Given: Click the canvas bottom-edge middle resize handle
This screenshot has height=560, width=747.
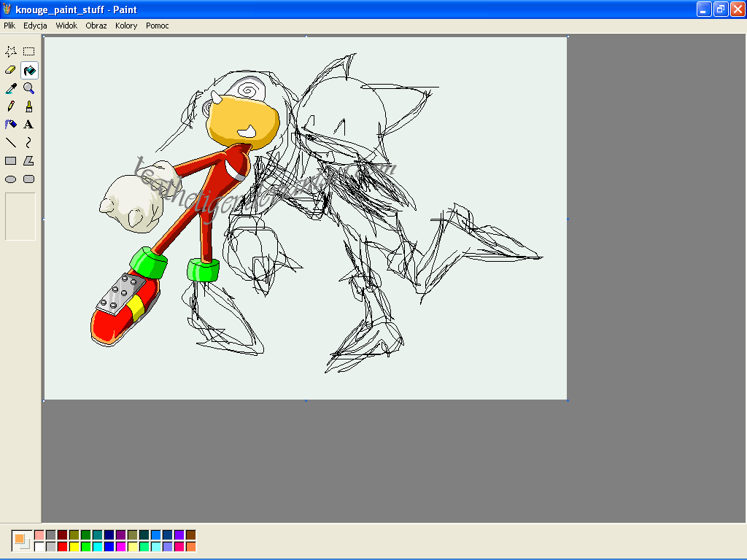Looking at the screenshot, I should pos(306,400).
